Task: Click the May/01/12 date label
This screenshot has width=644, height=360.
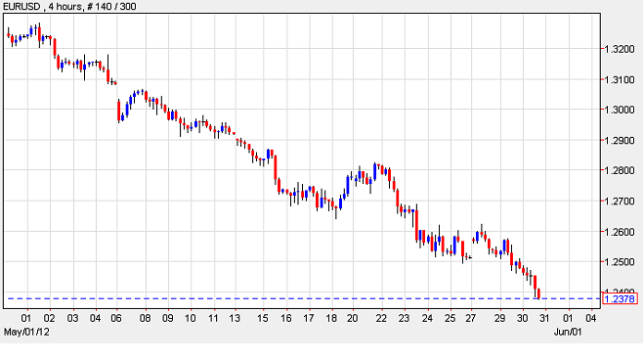Action: (26, 332)
